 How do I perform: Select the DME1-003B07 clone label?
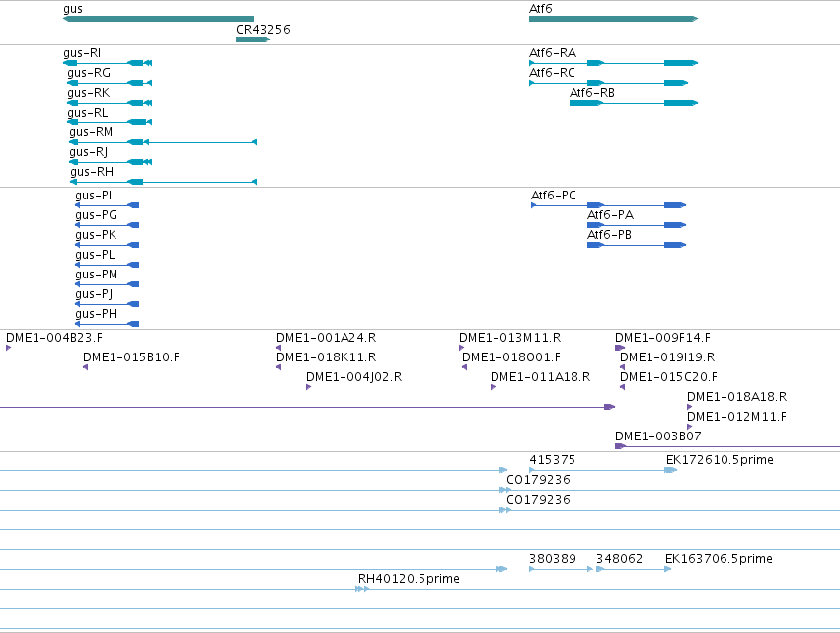pos(657,437)
